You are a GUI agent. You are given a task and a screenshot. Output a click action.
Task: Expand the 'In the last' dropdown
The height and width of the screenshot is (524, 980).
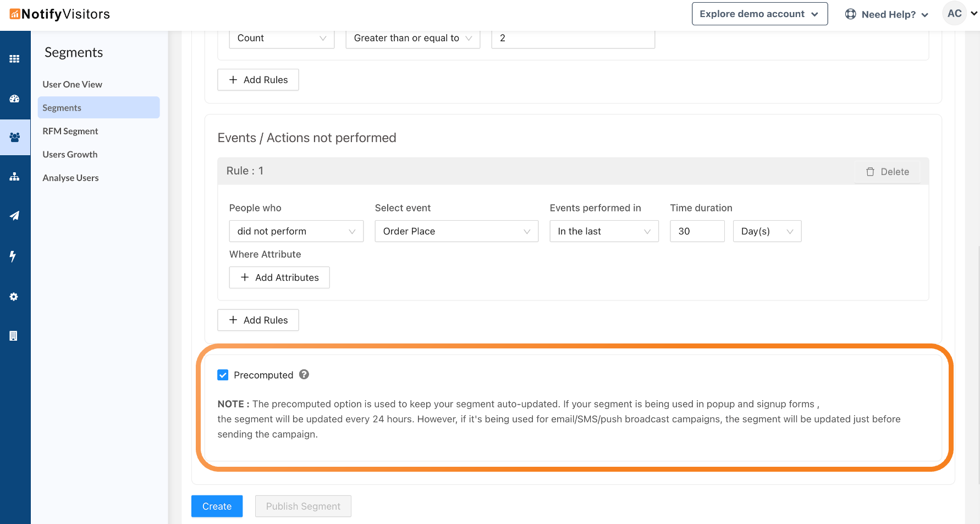click(603, 231)
